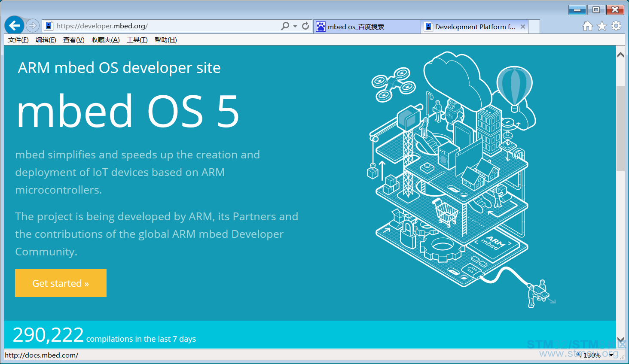The height and width of the screenshot is (364, 629).
Task: Click the Baidu paw tab icon
Action: click(x=321, y=27)
